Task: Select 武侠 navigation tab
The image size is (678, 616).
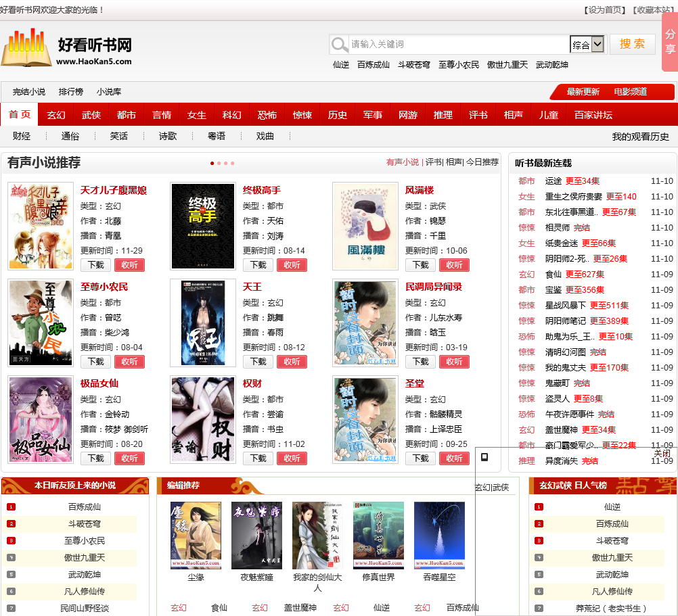Action: coord(91,115)
